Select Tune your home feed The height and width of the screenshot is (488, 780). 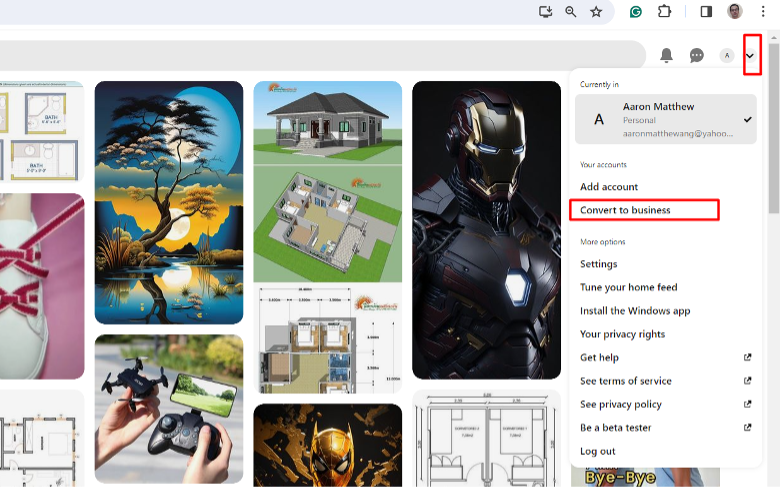[629, 288]
